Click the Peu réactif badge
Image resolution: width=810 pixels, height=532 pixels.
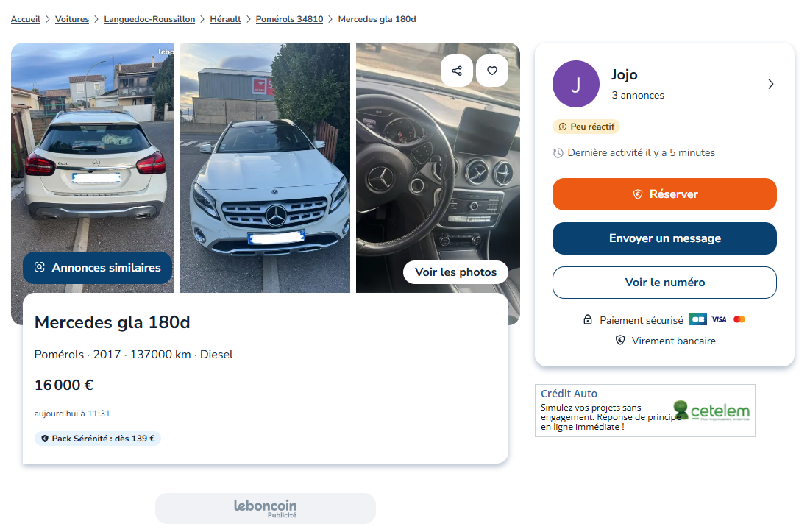click(586, 127)
